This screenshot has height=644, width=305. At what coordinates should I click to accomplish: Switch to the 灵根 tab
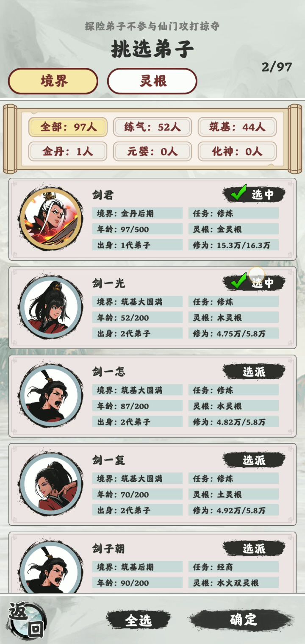coord(152,81)
